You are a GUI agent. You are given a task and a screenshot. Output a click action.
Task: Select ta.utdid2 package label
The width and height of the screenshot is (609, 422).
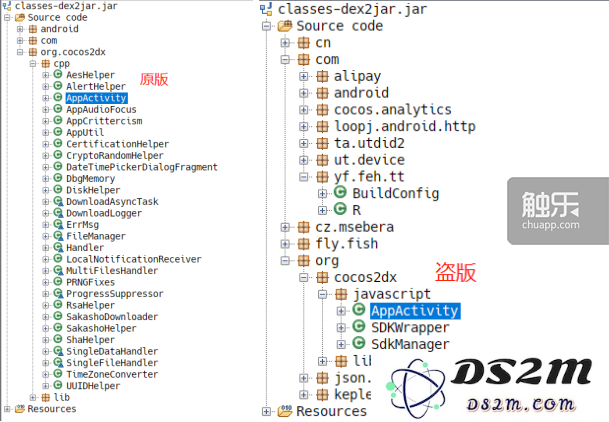369,143
